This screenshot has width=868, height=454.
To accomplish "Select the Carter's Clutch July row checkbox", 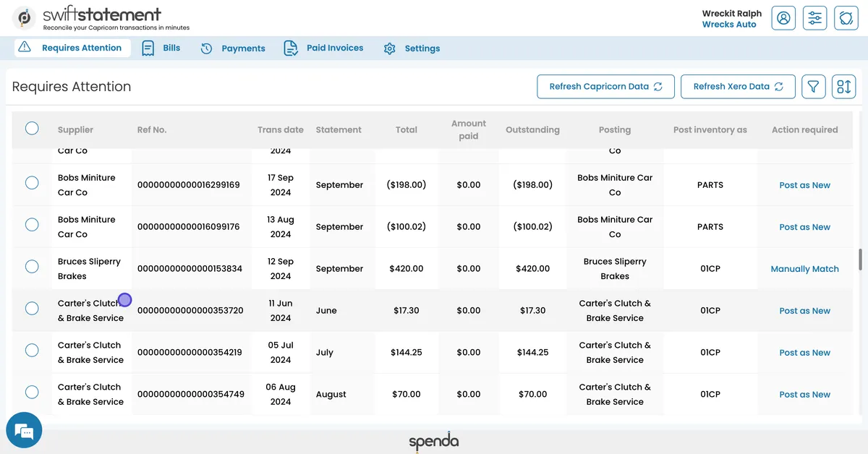I will tap(32, 350).
